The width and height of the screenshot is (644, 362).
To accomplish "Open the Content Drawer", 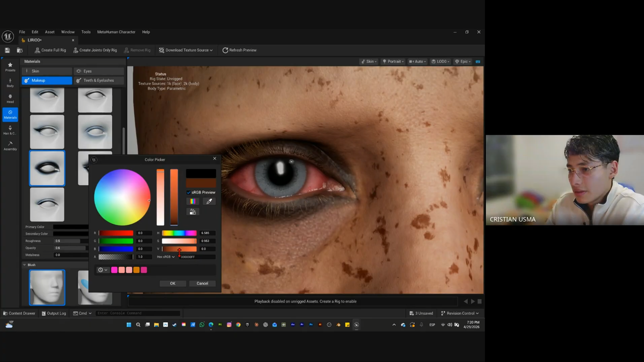I will point(19,313).
